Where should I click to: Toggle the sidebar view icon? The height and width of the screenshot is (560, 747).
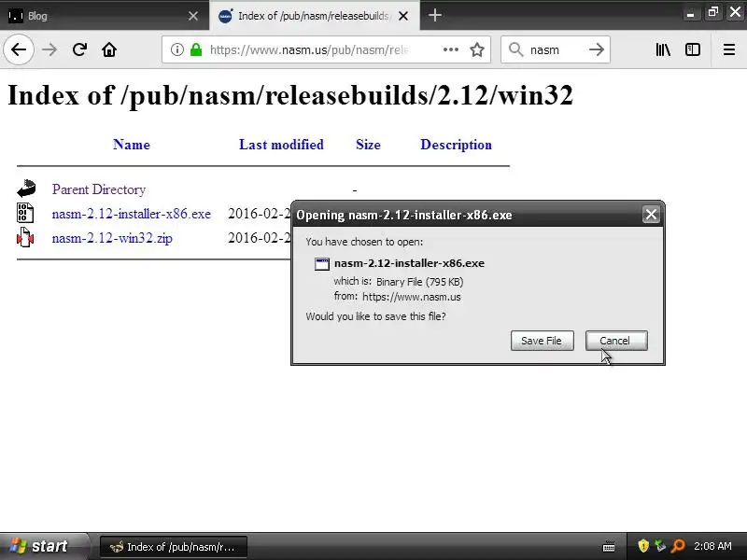693,49
